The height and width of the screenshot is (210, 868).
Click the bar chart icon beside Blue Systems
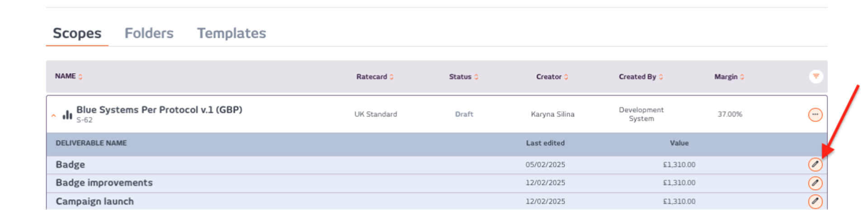[x=67, y=115]
